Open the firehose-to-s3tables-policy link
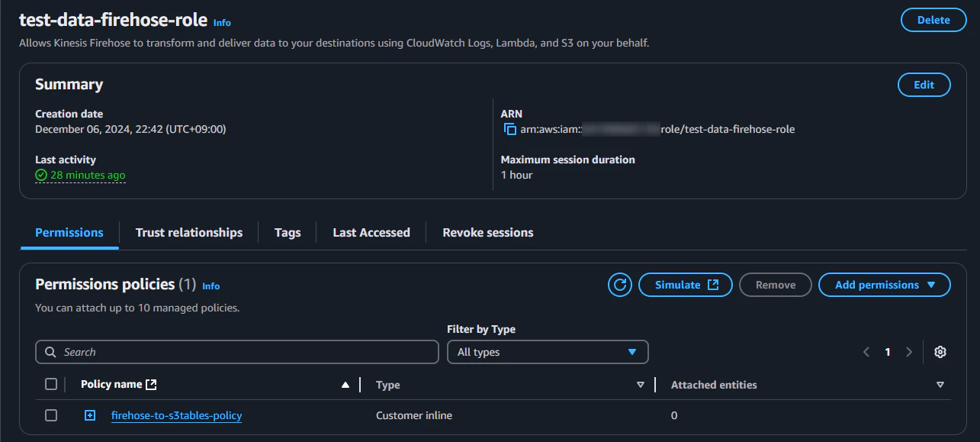980x442 pixels. tap(177, 415)
